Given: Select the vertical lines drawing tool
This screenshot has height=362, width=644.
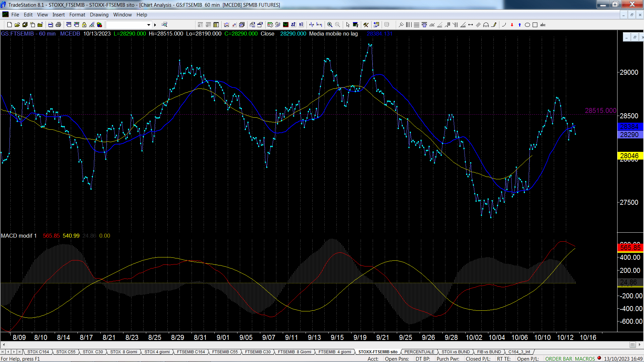Looking at the screenshot, I should click(x=409, y=25).
